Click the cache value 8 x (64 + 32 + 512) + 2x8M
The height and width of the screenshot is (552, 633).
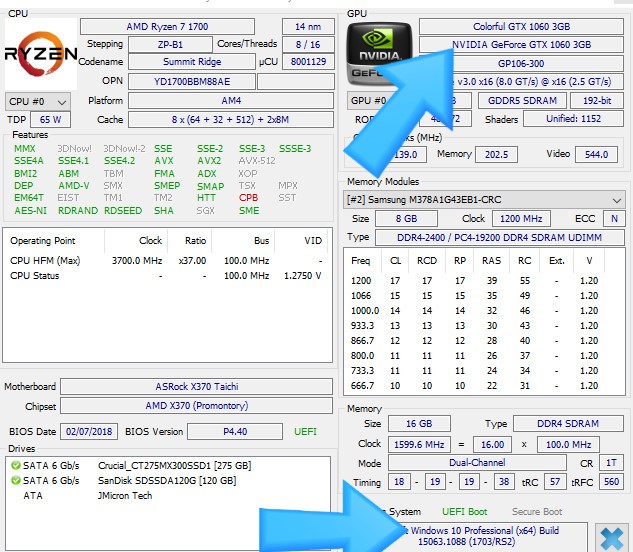click(x=231, y=120)
